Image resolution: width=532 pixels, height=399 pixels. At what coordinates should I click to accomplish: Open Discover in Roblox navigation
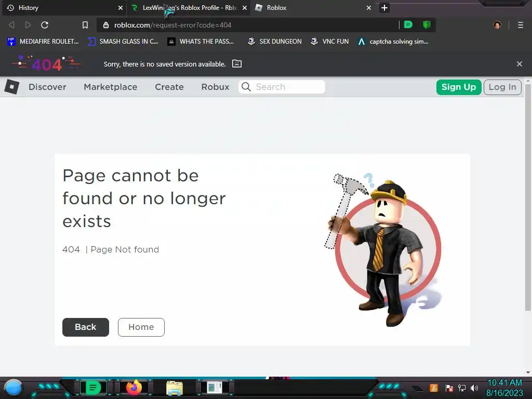47,87
